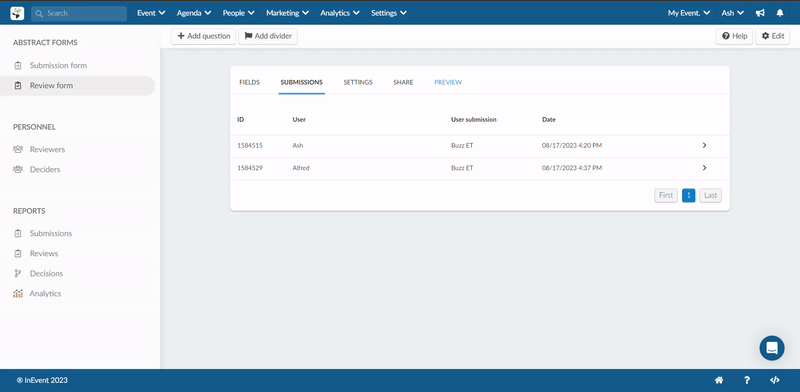
Task: Open the Ash user dropdown
Action: 732,13
